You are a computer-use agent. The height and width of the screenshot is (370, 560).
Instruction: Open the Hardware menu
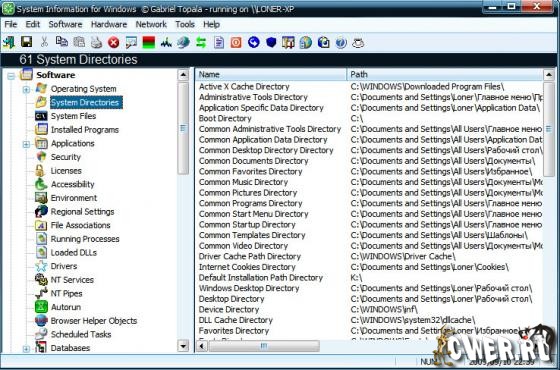click(109, 24)
